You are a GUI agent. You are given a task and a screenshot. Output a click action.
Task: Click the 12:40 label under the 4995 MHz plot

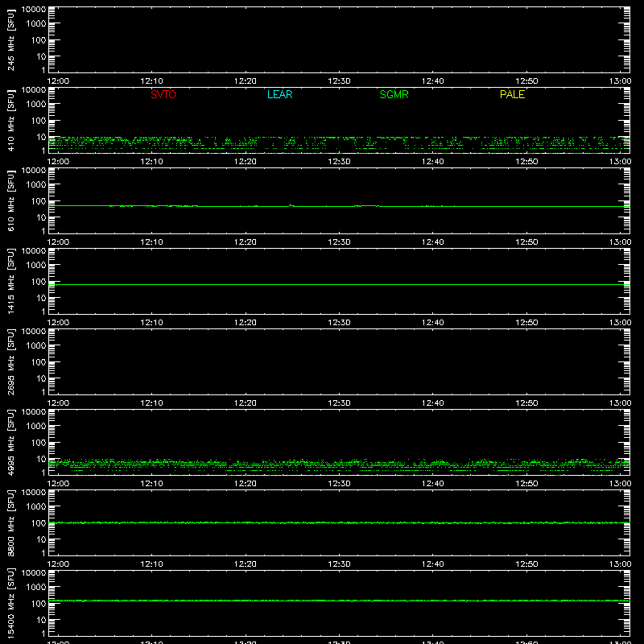coord(433,484)
